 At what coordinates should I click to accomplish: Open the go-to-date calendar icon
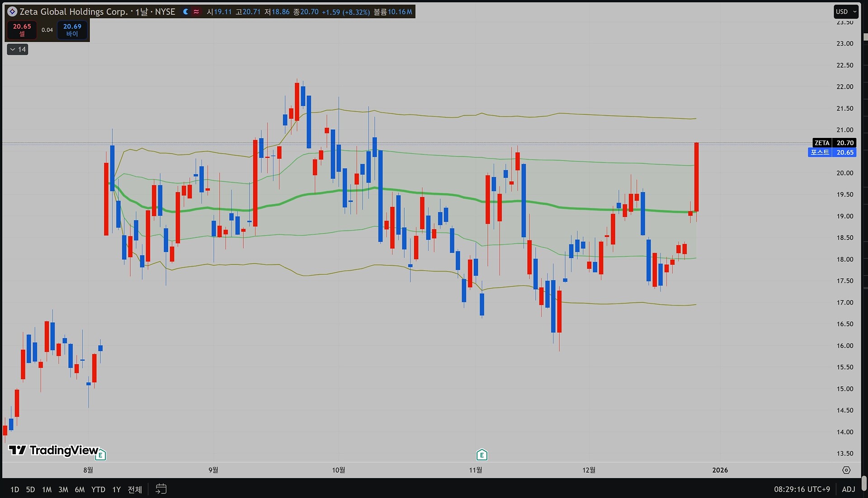(161, 489)
